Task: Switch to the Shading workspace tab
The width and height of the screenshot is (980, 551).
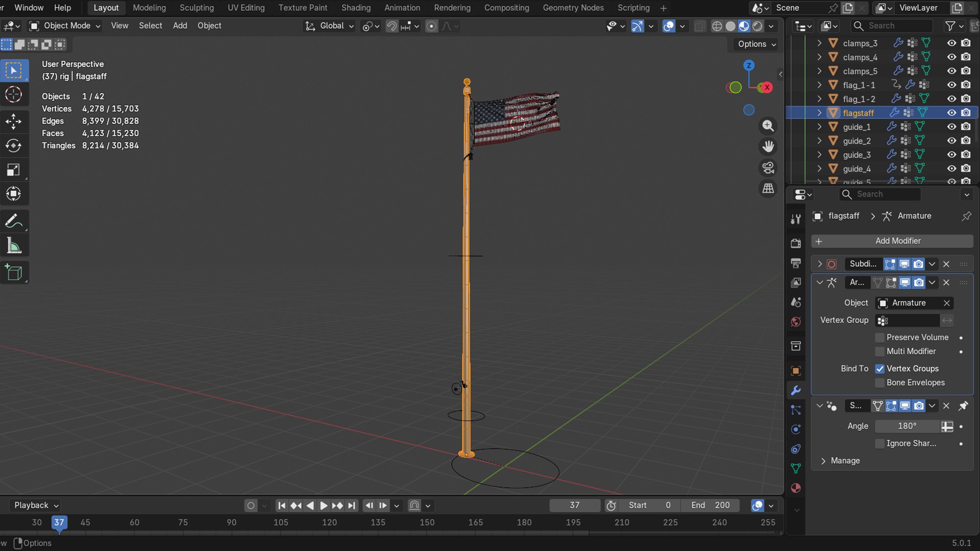Action: pos(356,8)
